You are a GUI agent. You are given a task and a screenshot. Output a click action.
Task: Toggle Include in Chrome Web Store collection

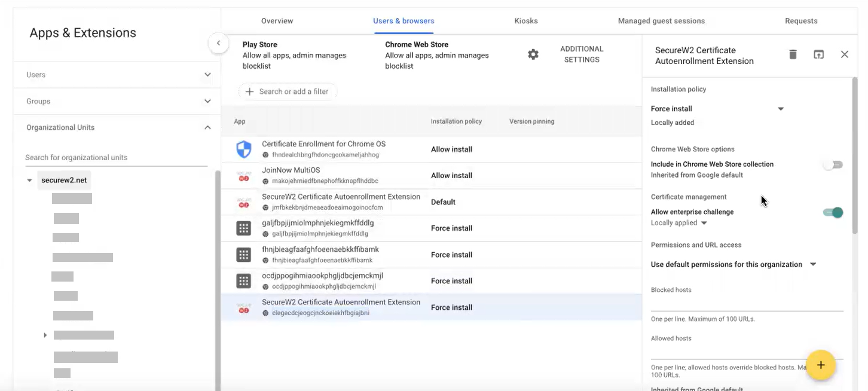[833, 165]
